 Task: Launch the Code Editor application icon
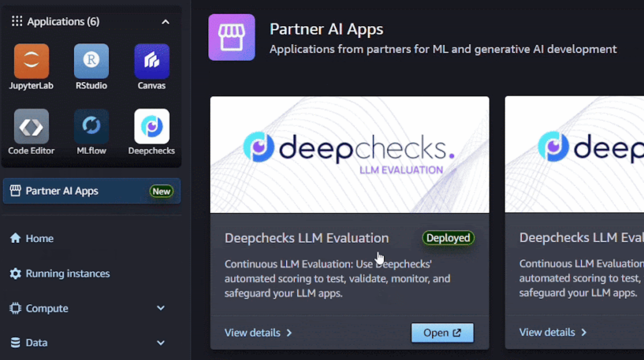pyautogui.click(x=31, y=126)
